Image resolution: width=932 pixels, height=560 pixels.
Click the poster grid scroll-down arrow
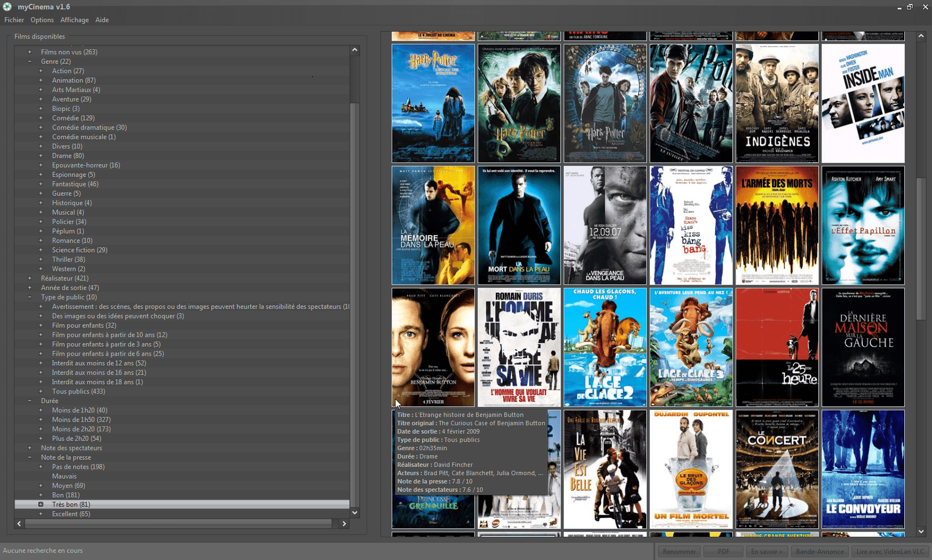point(921,532)
